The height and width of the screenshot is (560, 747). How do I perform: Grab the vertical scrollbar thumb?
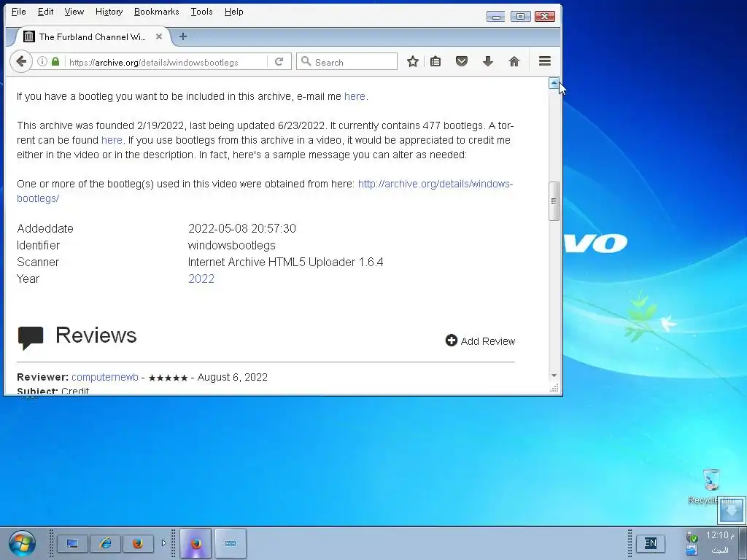(554, 201)
